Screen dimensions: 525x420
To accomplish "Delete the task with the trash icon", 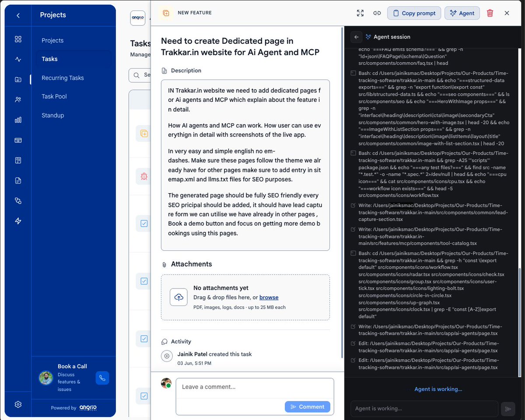I will pos(490,13).
